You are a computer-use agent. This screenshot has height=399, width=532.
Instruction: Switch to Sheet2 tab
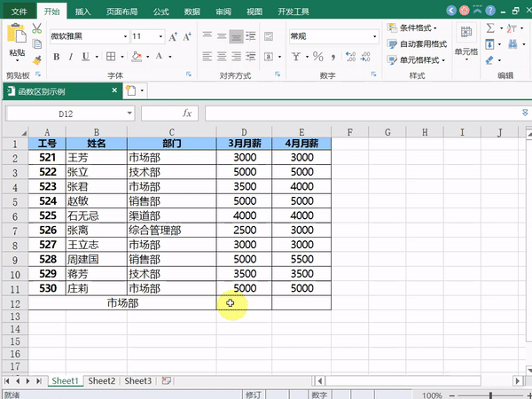point(101,380)
